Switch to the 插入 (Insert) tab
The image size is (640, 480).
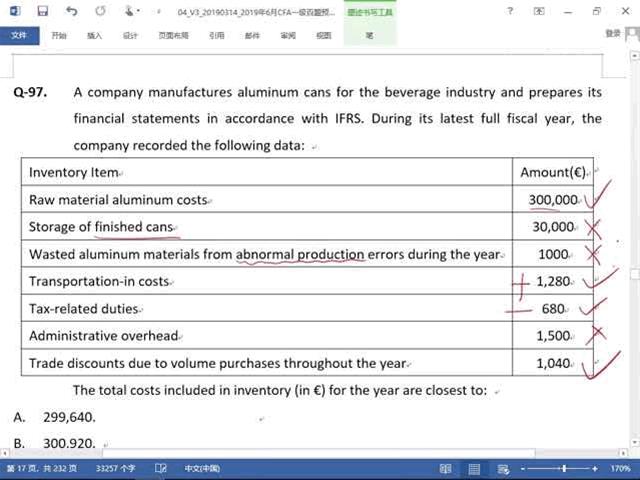[94, 36]
